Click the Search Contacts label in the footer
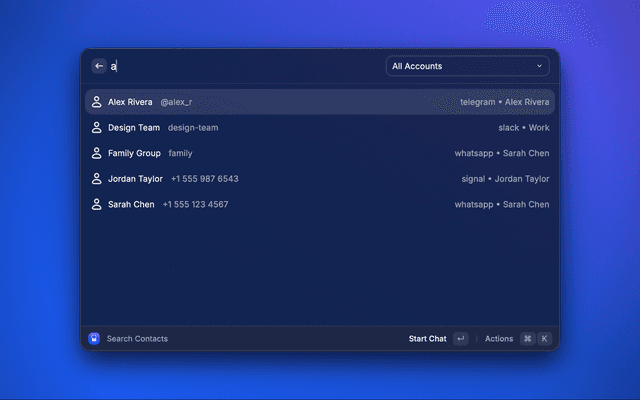Image resolution: width=640 pixels, height=400 pixels. [x=137, y=339]
